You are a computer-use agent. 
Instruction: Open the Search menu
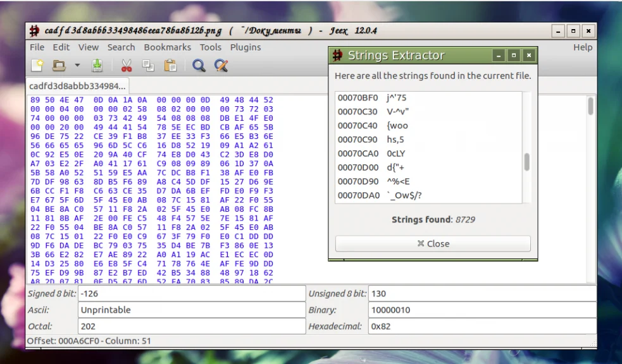pyautogui.click(x=121, y=47)
